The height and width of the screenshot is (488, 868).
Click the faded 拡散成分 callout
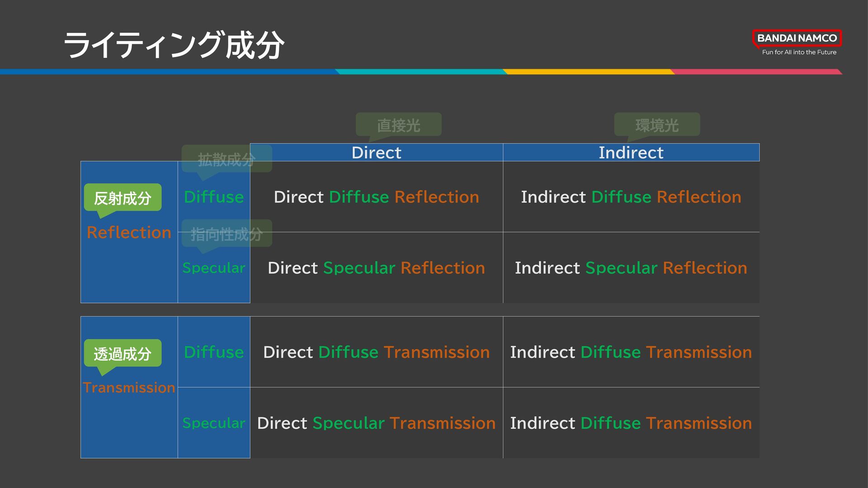click(226, 159)
